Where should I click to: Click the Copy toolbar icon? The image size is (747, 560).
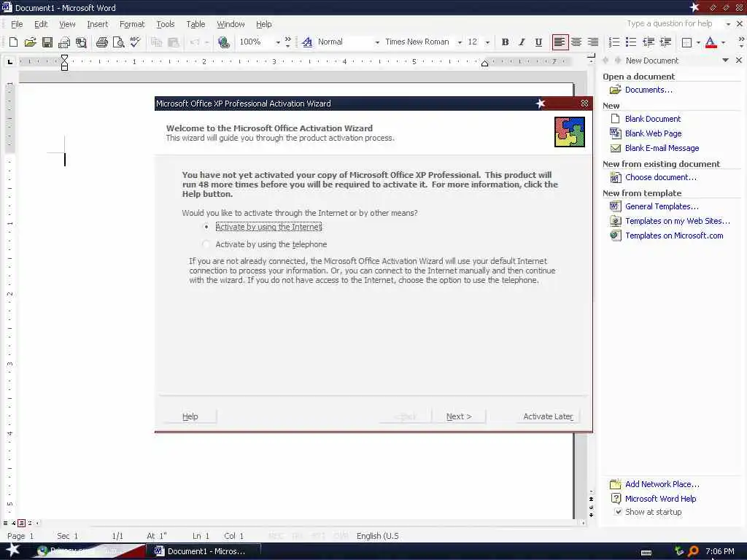pyautogui.click(x=156, y=42)
